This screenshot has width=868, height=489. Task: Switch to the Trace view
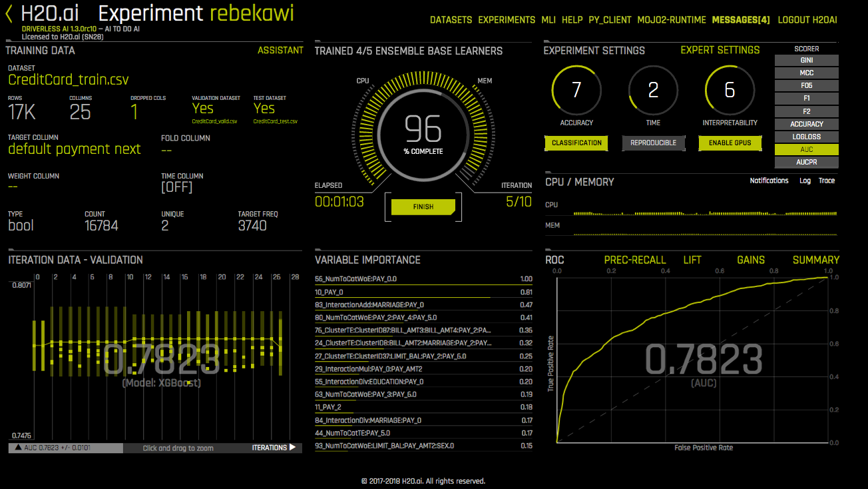pyautogui.click(x=827, y=181)
